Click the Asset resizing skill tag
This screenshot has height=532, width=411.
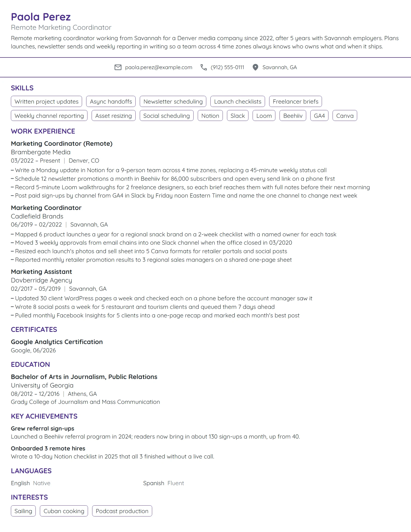[x=114, y=116]
